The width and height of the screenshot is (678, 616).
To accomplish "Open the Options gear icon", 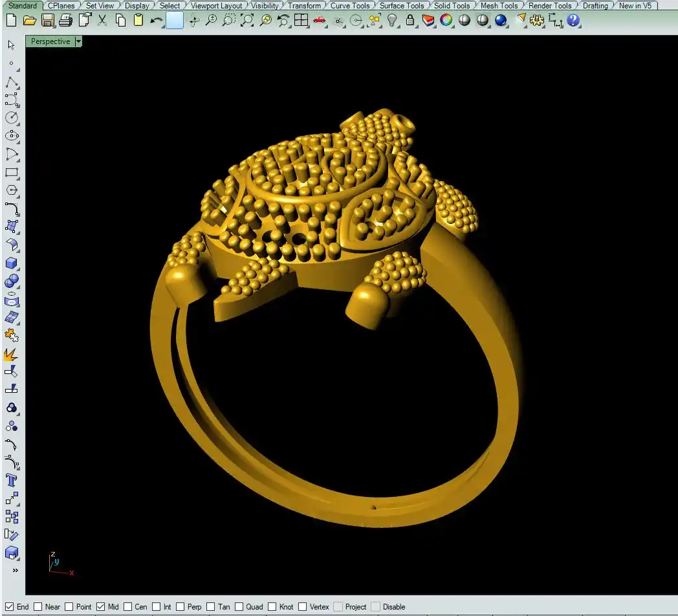I will coord(537,20).
